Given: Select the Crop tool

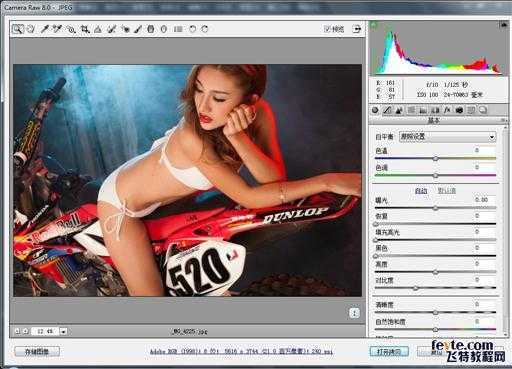Looking at the screenshot, I should coord(85,29).
